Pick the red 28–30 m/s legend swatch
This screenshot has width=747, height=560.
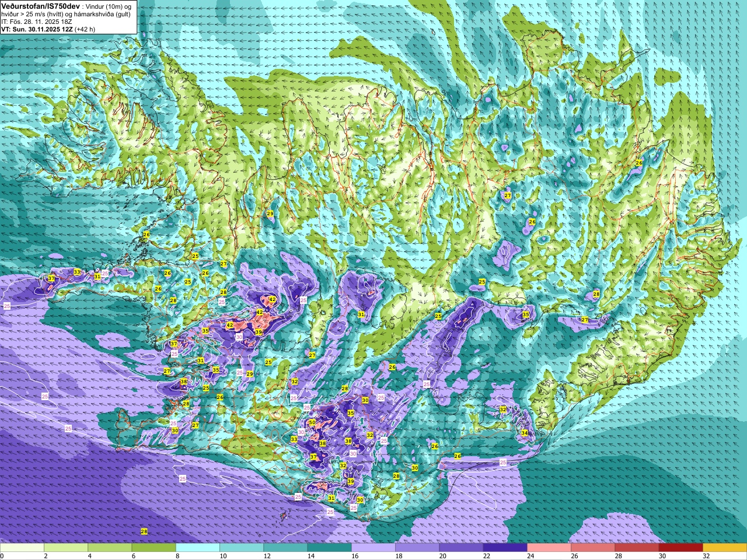[x=637, y=548]
